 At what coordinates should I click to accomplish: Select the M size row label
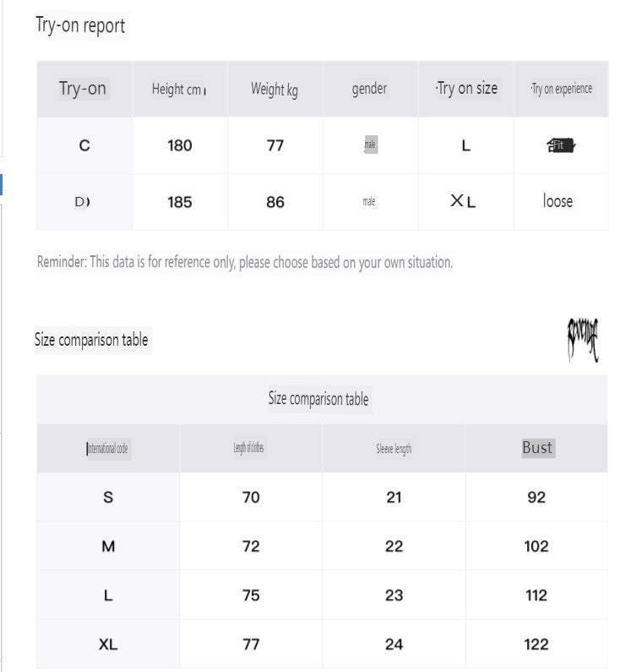108,546
